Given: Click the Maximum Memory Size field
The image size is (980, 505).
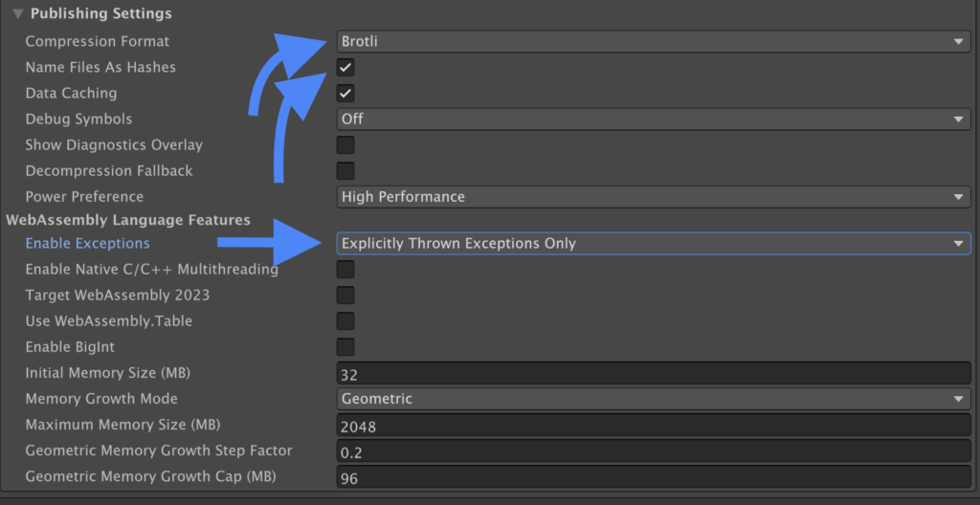Looking at the screenshot, I should click(x=653, y=426).
